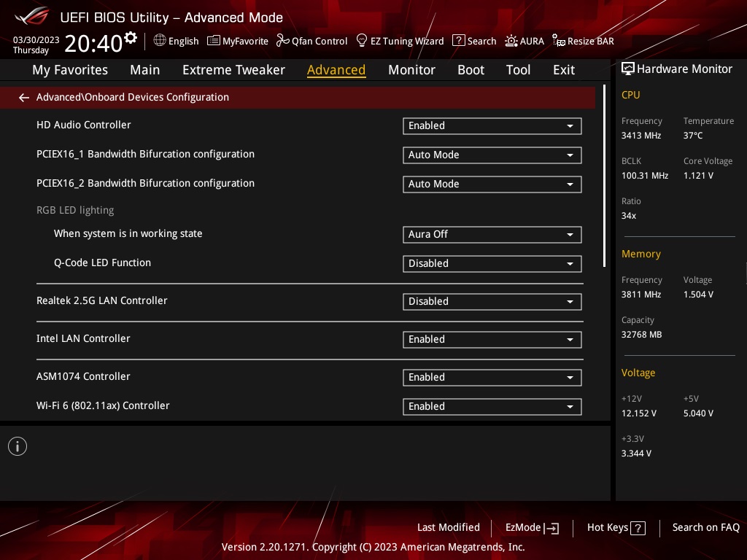Select the Advanced tab

coord(336,70)
